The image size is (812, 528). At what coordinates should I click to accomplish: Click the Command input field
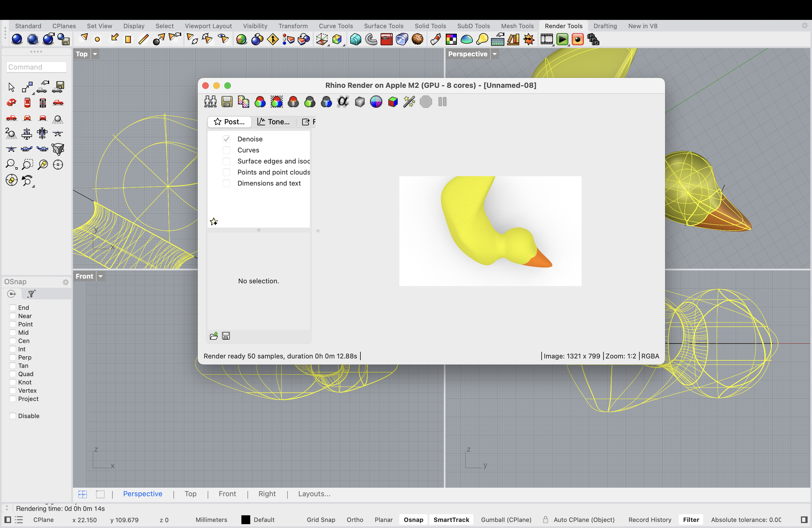[x=36, y=67]
